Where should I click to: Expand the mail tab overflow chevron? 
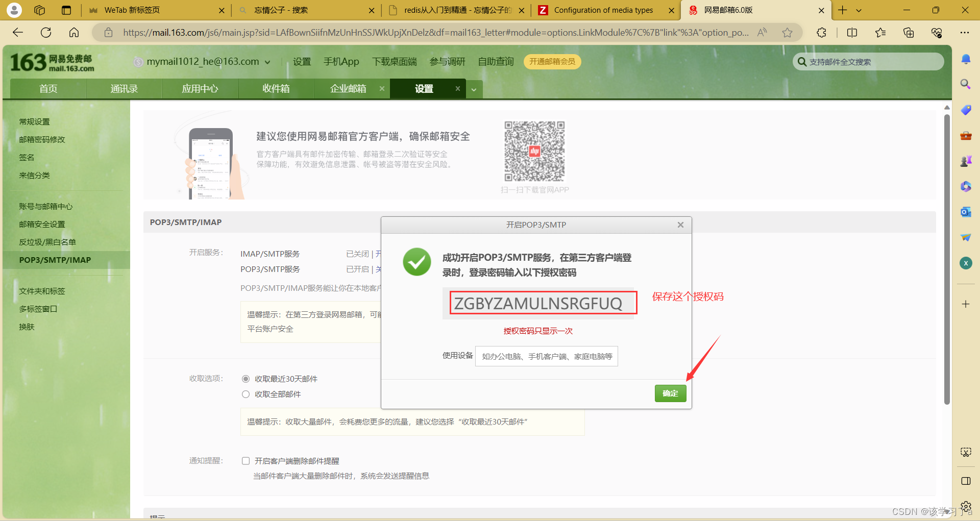474,89
